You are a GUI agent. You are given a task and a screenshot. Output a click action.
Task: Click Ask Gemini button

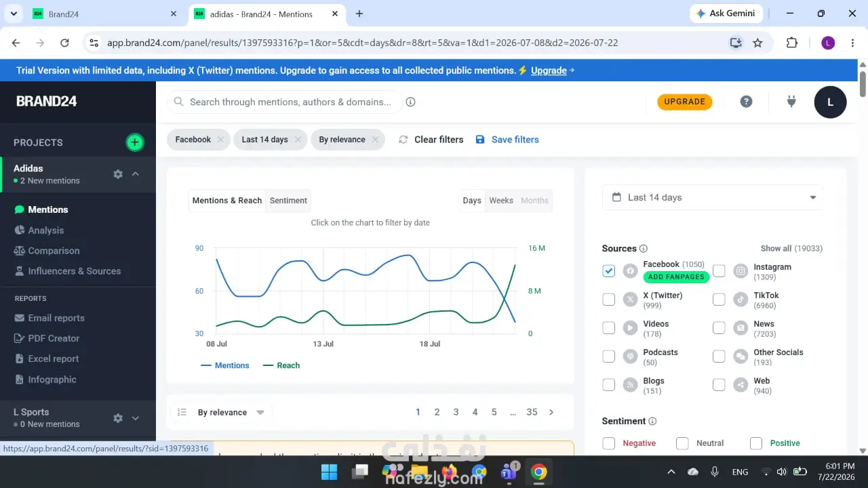(726, 14)
